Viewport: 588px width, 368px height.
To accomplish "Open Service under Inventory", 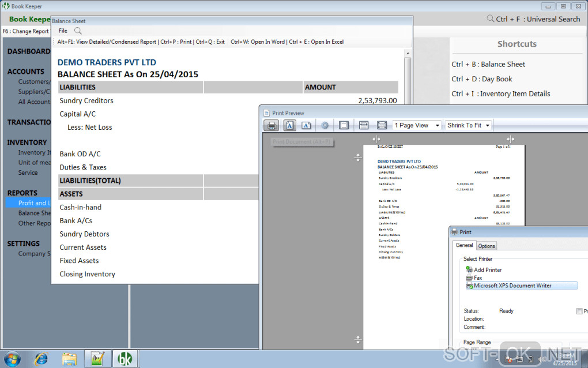I will 28,172.
